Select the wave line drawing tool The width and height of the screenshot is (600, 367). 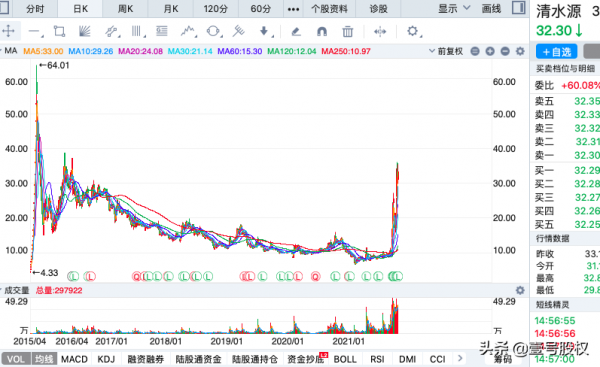coord(188,31)
